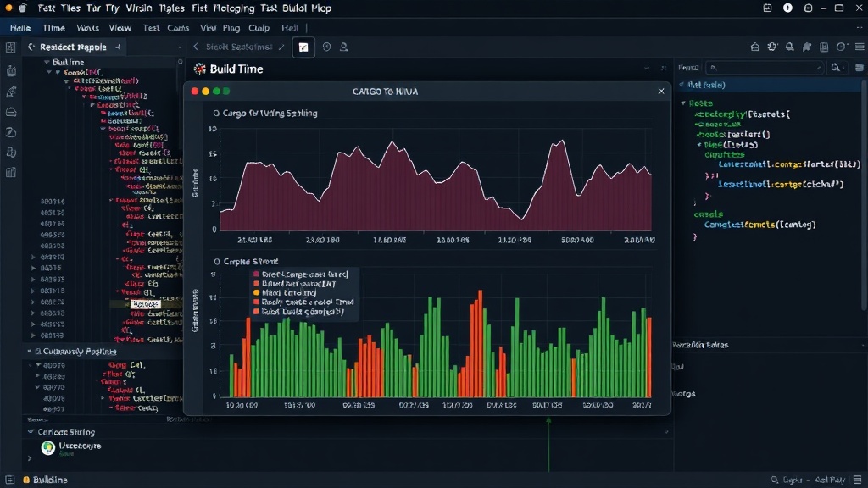This screenshot has width=868, height=488.
Task: Click the magnifier icon in the top-right toolbar
Action: (789, 47)
